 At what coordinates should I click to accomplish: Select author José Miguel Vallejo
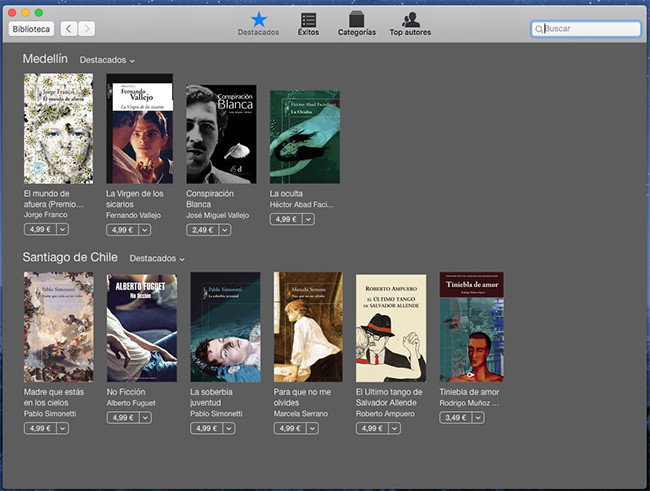pos(218,215)
